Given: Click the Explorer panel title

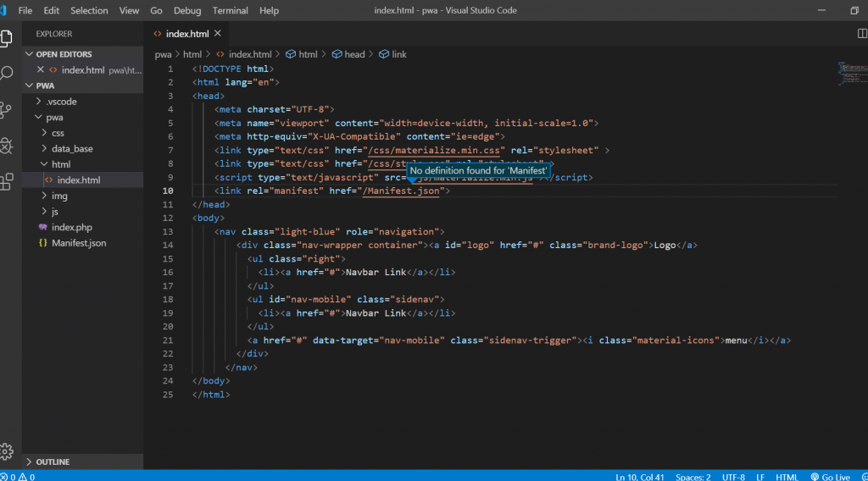Looking at the screenshot, I should [53, 34].
